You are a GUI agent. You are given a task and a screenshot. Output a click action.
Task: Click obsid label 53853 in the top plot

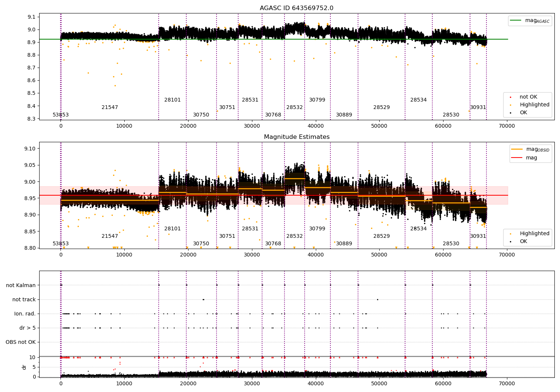point(60,115)
